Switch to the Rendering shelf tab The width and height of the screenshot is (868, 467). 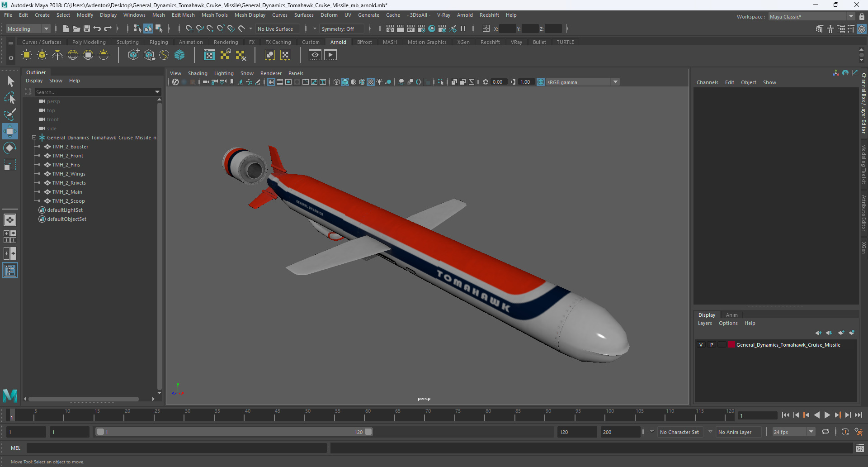pyautogui.click(x=226, y=42)
